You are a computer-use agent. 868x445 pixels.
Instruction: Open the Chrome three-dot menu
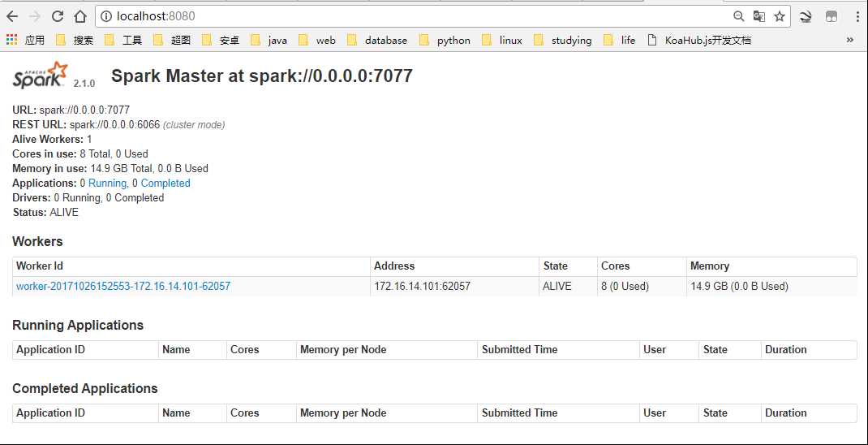click(x=857, y=16)
